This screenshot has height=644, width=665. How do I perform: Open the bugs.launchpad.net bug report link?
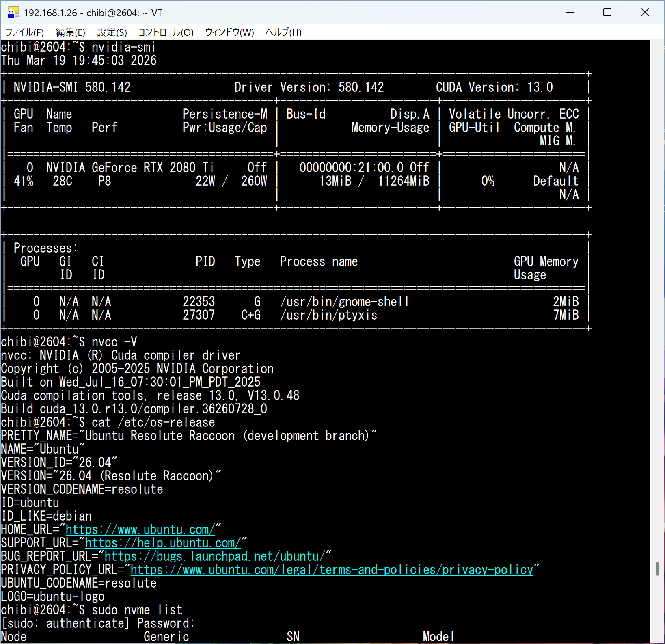coord(215,556)
